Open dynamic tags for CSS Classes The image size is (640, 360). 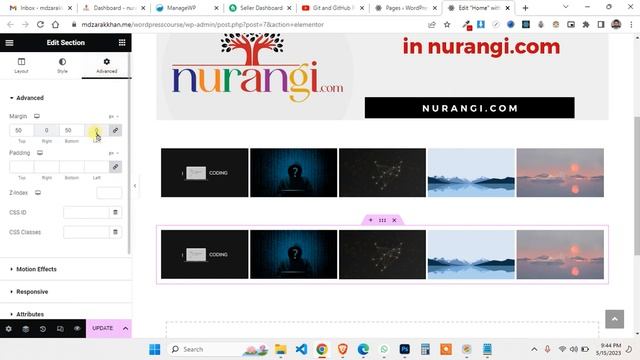point(116,232)
